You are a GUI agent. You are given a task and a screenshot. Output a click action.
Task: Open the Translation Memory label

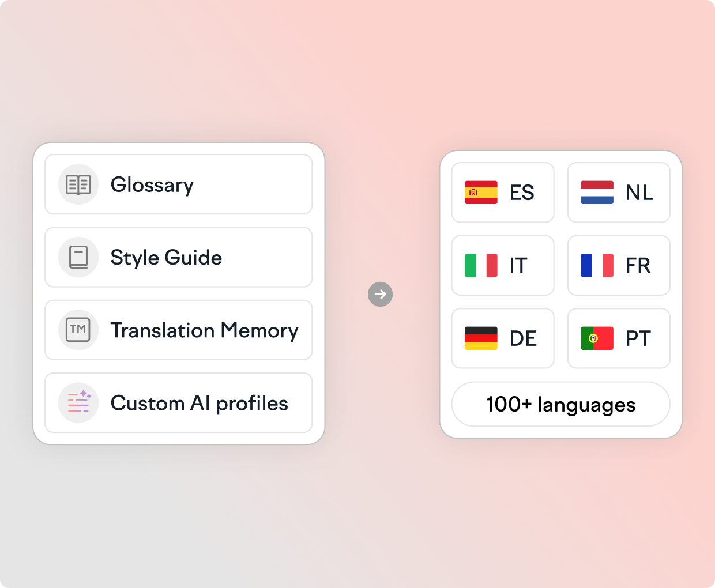[x=204, y=330]
